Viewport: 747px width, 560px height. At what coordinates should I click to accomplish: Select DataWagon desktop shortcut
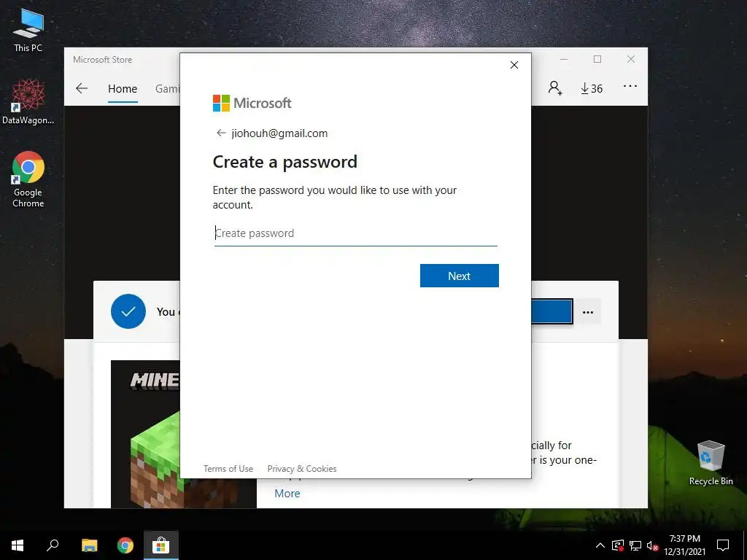coord(28,101)
